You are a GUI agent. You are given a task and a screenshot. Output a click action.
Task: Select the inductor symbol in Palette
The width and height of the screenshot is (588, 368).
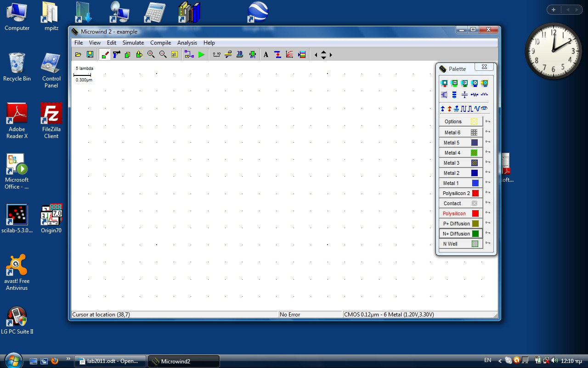click(485, 95)
